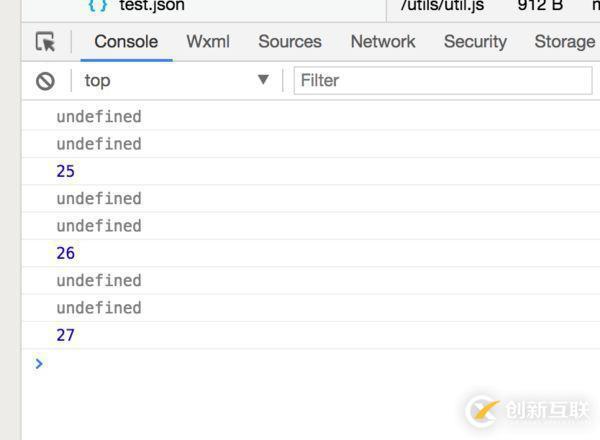
Task: Open the Wxml tab
Action: [x=208, y=42]
